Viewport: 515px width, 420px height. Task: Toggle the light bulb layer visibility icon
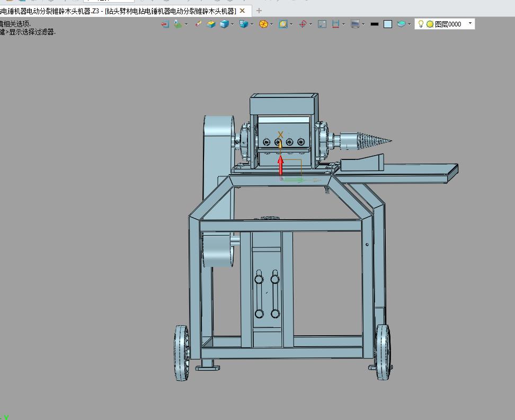pyautogui.click(x=421, y=24)
